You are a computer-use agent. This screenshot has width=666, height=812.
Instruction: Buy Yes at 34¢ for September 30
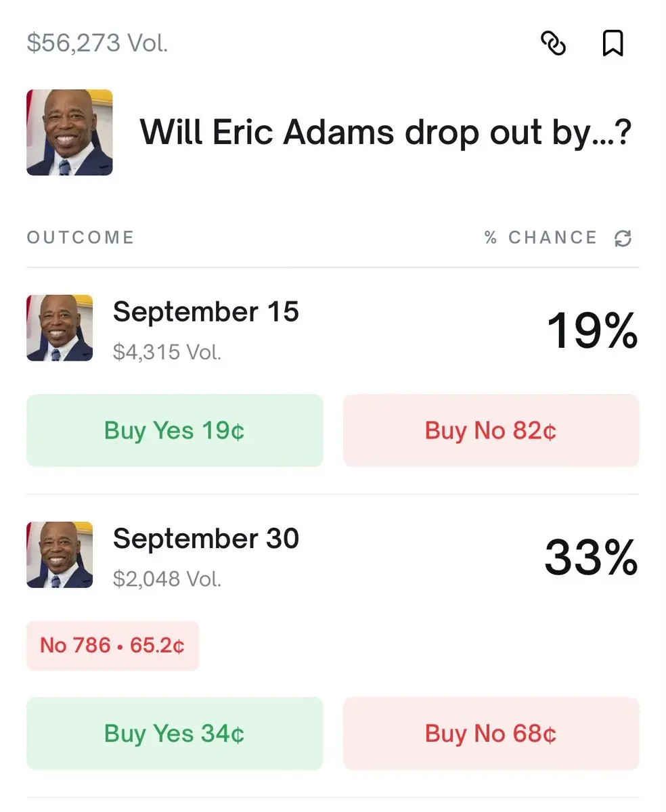(x=175, y=734)
